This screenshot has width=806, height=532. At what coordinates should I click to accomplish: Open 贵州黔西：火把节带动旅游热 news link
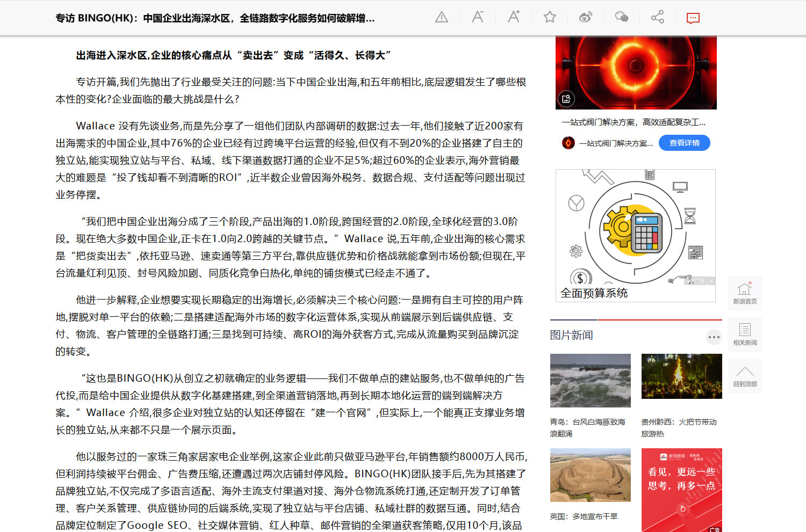tap(679, 428)
